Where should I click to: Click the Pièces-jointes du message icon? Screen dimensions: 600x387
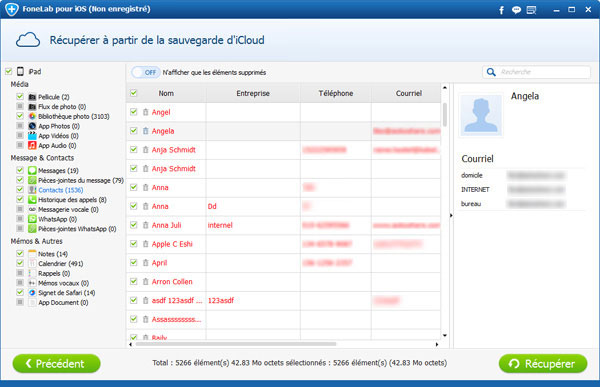[x=32, y=180]
